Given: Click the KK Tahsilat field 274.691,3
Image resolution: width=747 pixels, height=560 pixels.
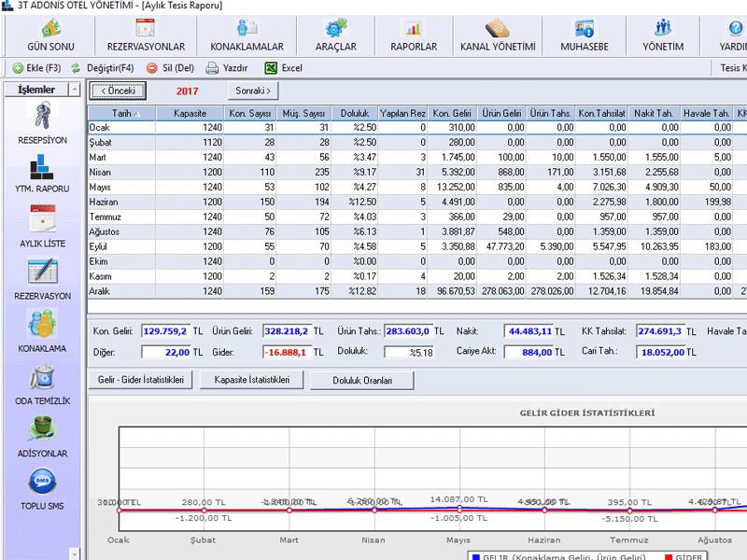Looking at the screenshot, I should pos(661,331).
